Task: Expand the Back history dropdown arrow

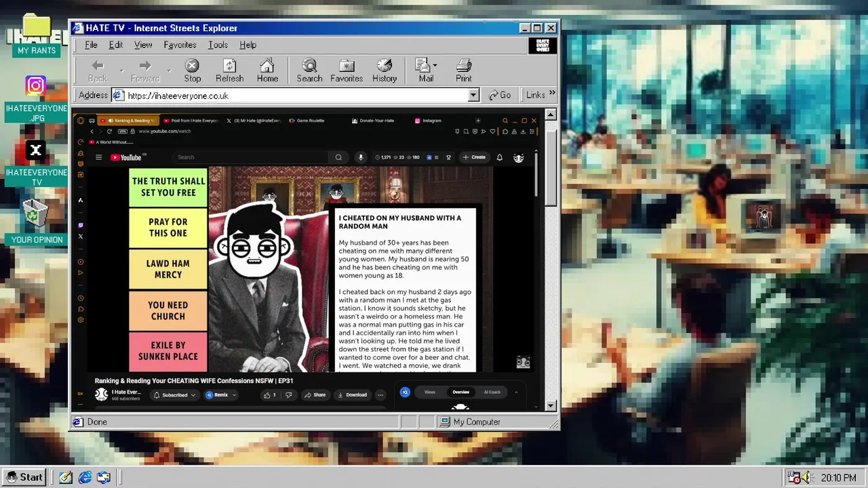Action: 121,70
